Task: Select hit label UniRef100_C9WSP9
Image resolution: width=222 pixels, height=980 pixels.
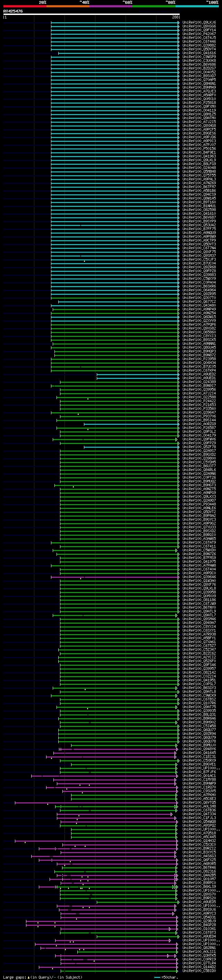Action: (x=199, y=57)
